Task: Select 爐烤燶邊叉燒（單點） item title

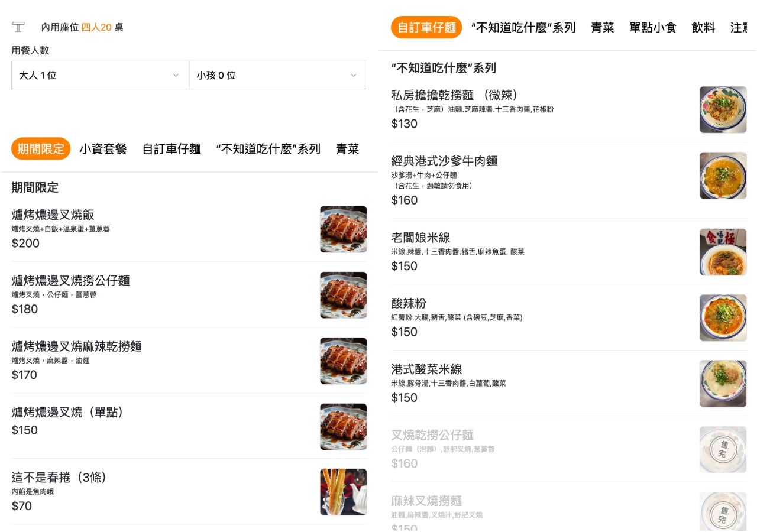Action: coord(68,412)
